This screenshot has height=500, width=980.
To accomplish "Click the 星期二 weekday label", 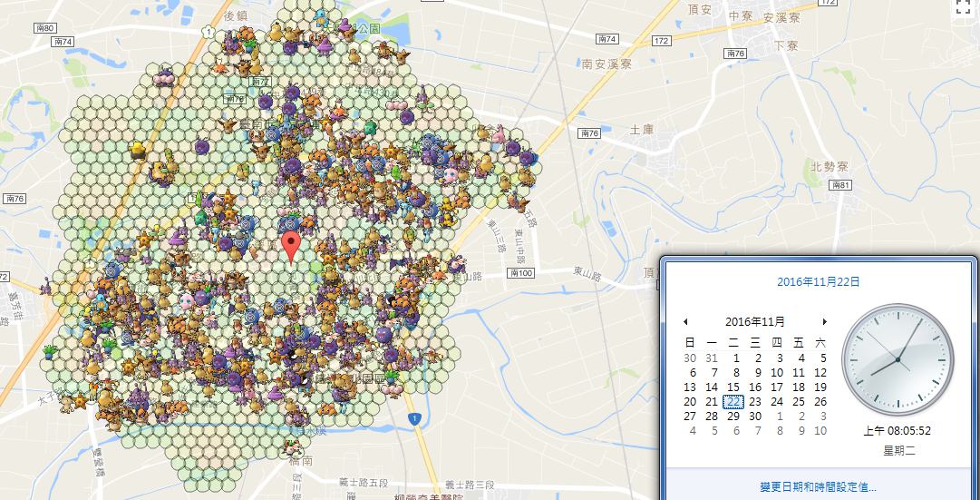I will coord(898,451).
